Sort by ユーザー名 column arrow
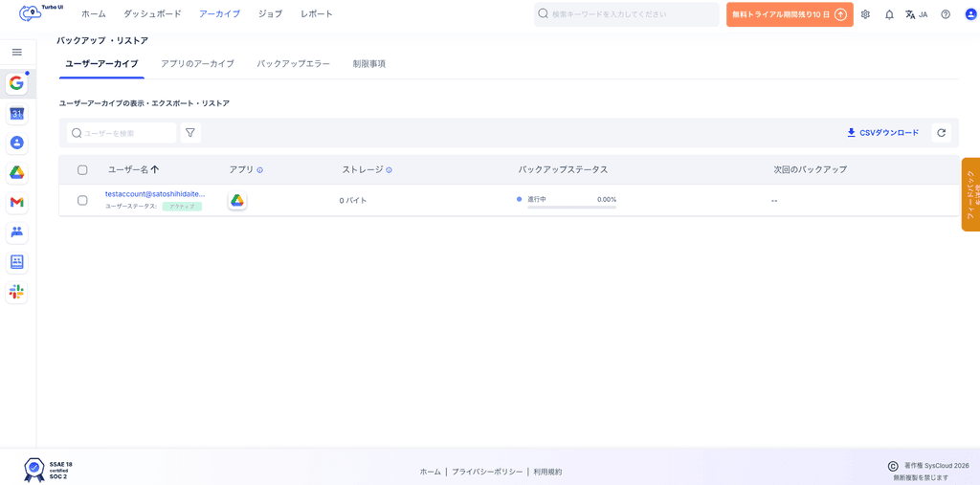The image size is (980, 485). coord(155,169)
